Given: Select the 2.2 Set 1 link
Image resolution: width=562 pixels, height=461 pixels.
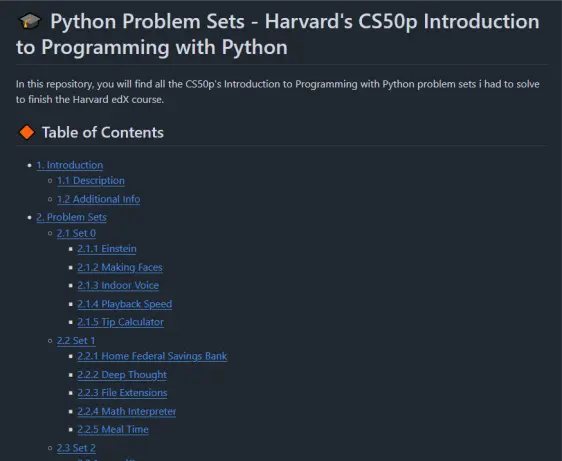Looking at the screenshot, I should 76,341.
